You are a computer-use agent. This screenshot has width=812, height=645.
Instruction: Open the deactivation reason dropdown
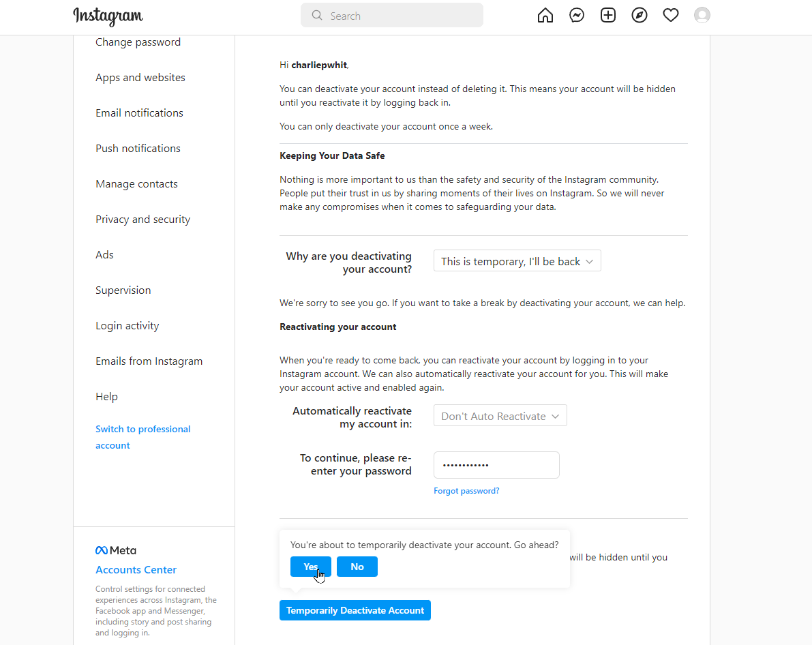tap(517, 261)
